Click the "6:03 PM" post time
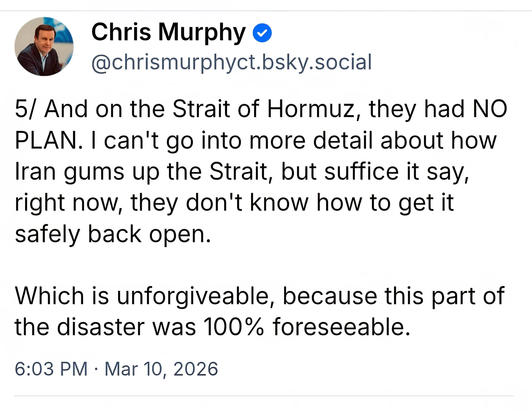This screenshot has height=412, width=532. pyautogui.click(x=51, y=369)
